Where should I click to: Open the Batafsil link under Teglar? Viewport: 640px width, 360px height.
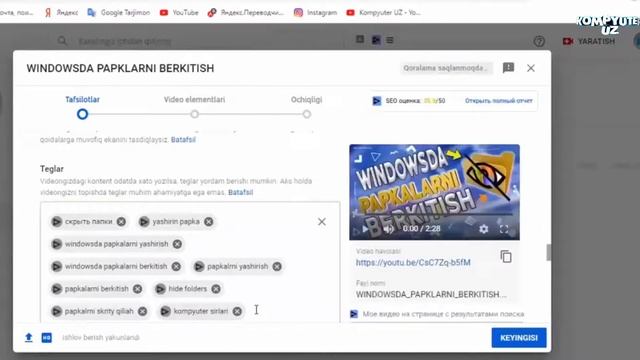240,192
